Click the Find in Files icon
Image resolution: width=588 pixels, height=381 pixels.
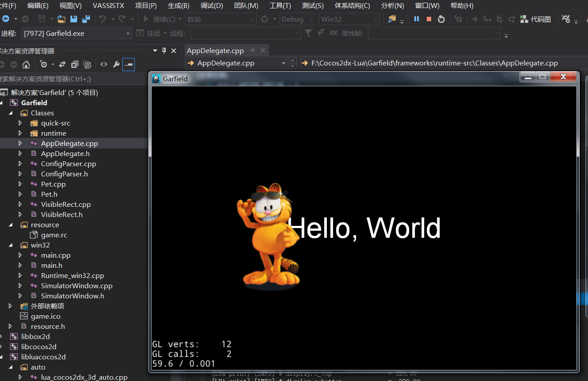pos(392,19)
